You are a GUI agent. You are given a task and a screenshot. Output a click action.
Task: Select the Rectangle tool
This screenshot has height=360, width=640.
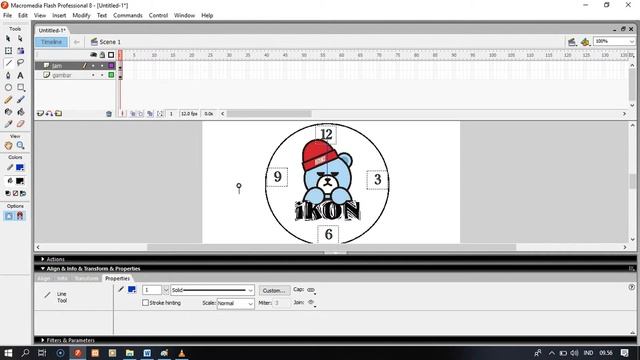20,87
